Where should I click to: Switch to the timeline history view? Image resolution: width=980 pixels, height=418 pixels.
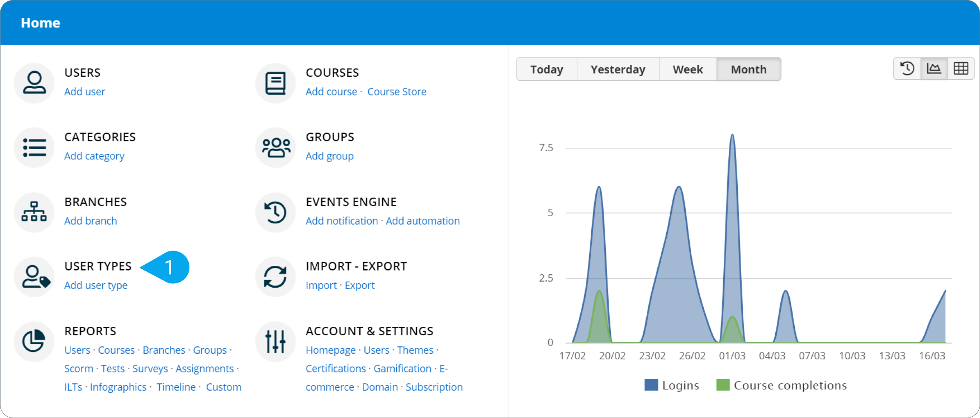907,69
